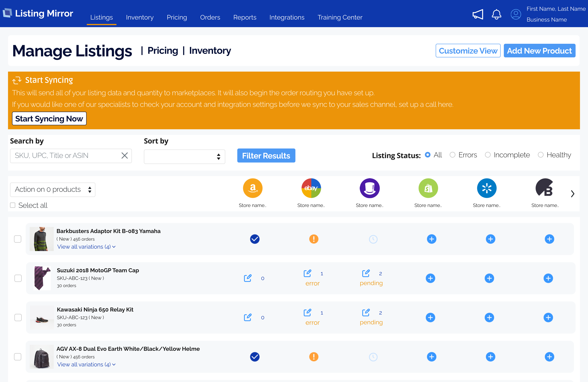The width and height of the screenshot is (588, 382).
Task: Clear search field with X icon
Action: [x=125, y=156]
